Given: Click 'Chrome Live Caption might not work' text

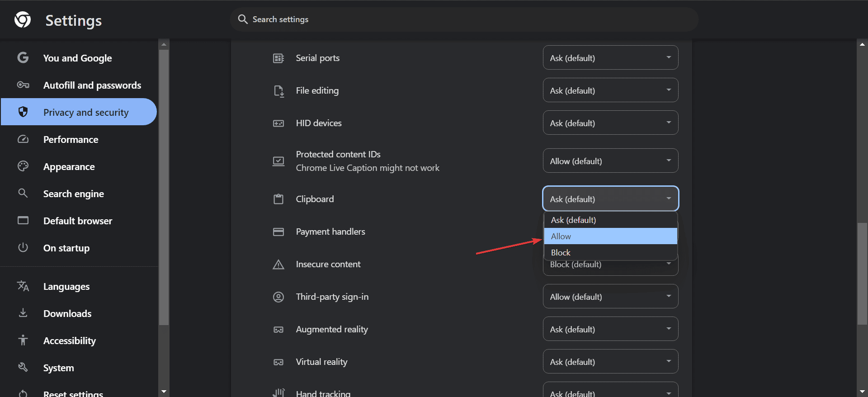Looking at the screenshot, I should click(368, 168).
